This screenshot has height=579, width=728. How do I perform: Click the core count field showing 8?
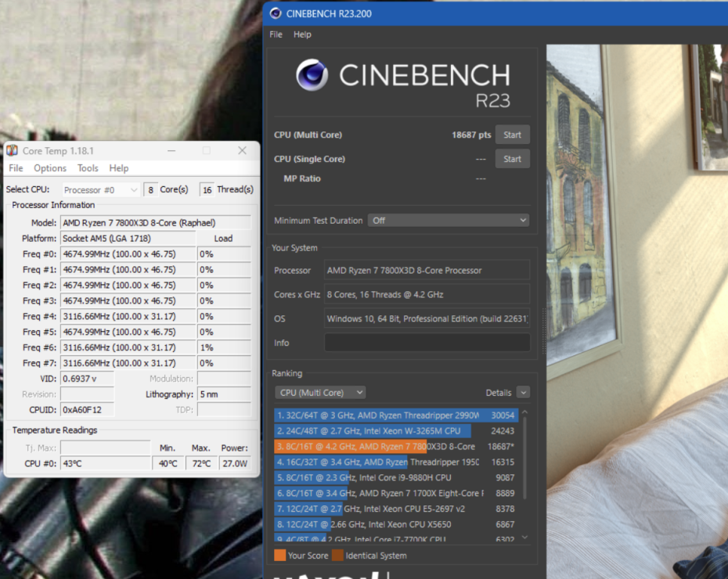(x=150, y=190)
